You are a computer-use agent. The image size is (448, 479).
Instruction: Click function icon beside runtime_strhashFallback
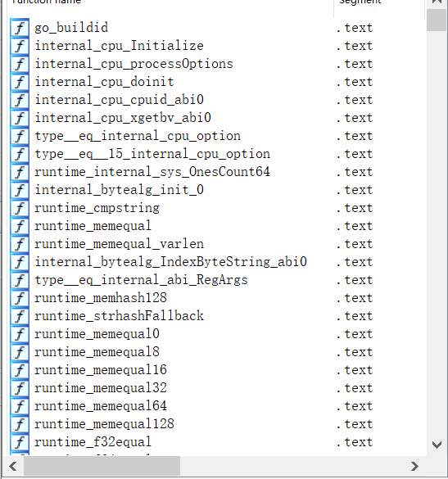pyautogui.click(x=20, y=316)
